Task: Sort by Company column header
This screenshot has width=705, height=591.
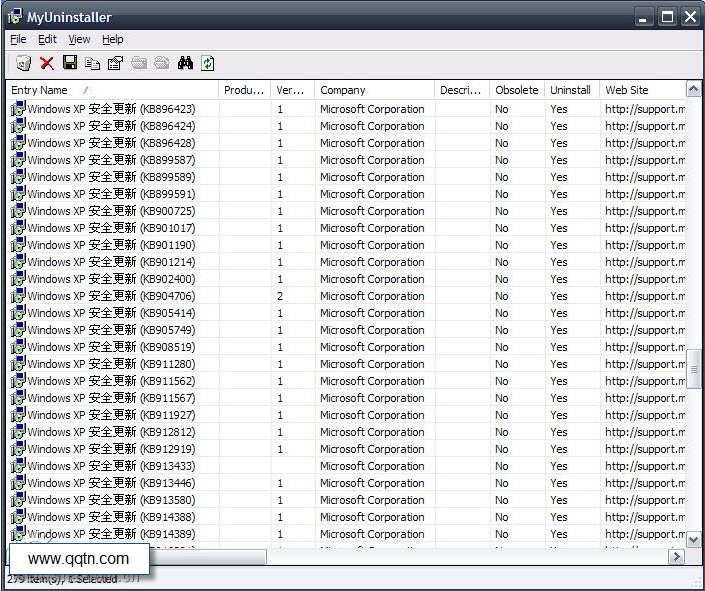Action: [x=375, y=90]
